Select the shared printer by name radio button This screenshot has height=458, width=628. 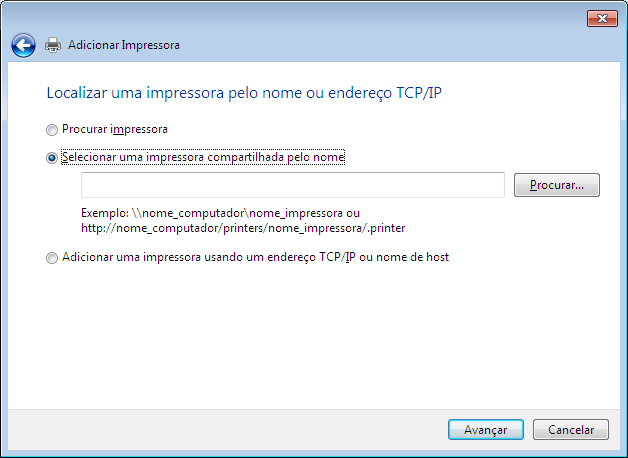[x=52, y=158]
